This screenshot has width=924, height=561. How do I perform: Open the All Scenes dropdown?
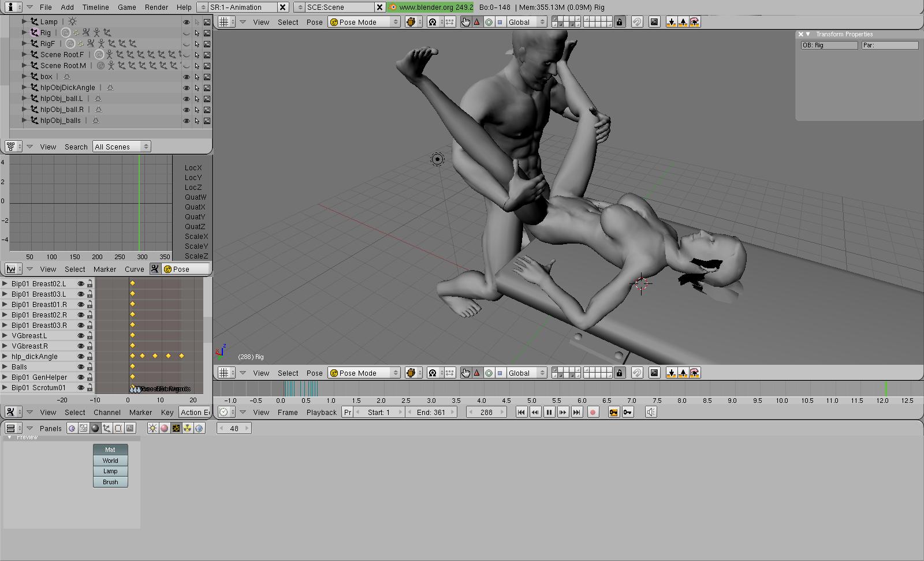point(121,147)
